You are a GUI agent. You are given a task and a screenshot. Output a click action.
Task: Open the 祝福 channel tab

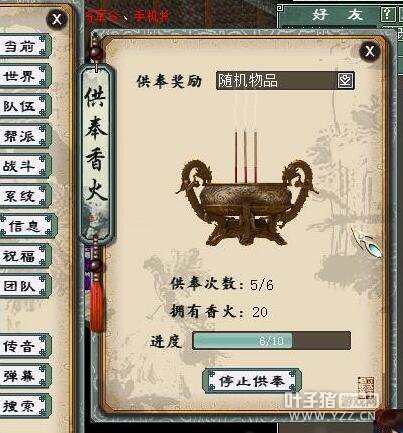click(24, 256)
